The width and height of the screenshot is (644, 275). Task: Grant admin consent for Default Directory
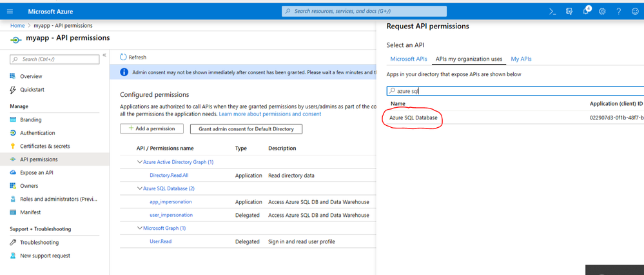point(246,129)
